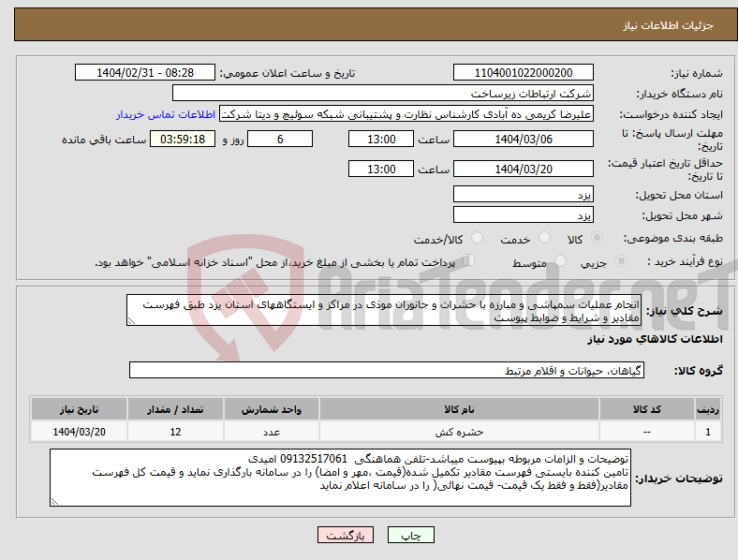Click the بازگشت (back) button
Viewport: 738px width, 560px height.
click(x=346, y=535)
